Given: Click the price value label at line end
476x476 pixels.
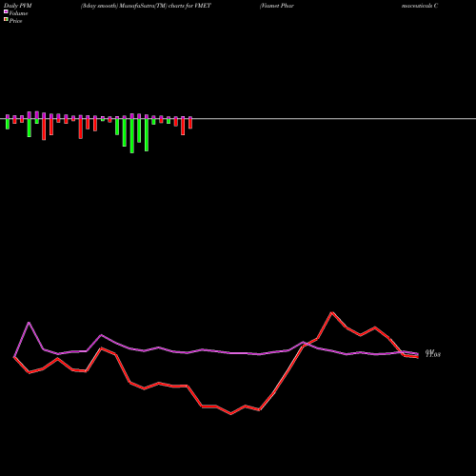Looking at the screenshot, I should pos(433,353).
